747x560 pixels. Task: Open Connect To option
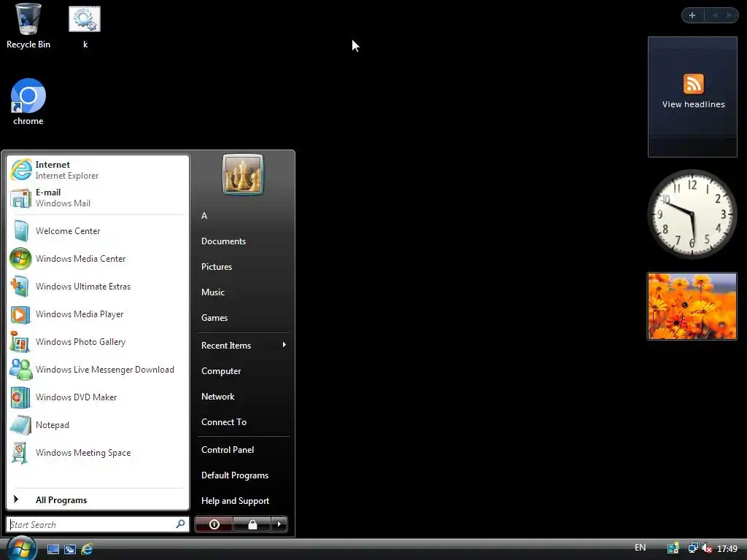click(243, 422)
